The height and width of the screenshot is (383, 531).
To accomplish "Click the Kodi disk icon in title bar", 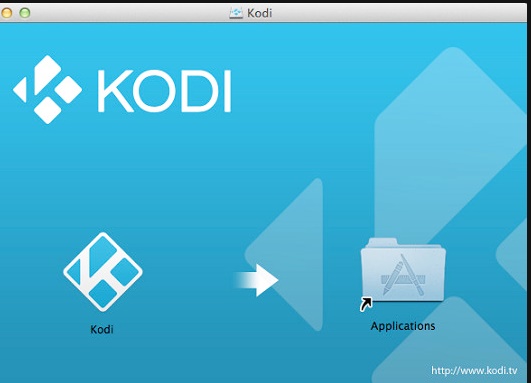I will (x=236, y=13).
